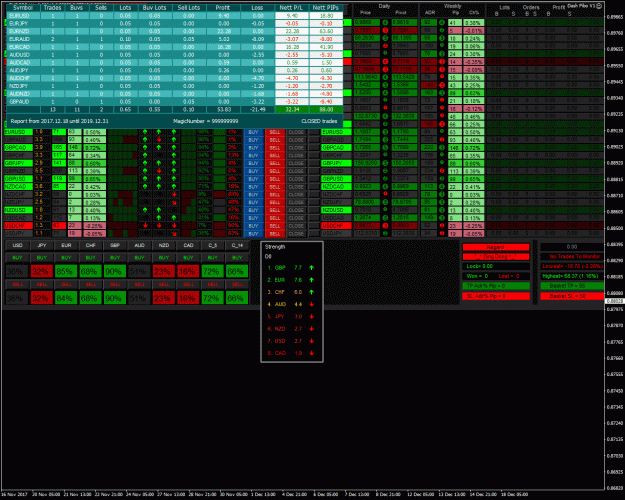Click the red arrow in NZDJPY row
Viewport: 625px width, 500px height.
pyautogui.click(x=174, y=202)
